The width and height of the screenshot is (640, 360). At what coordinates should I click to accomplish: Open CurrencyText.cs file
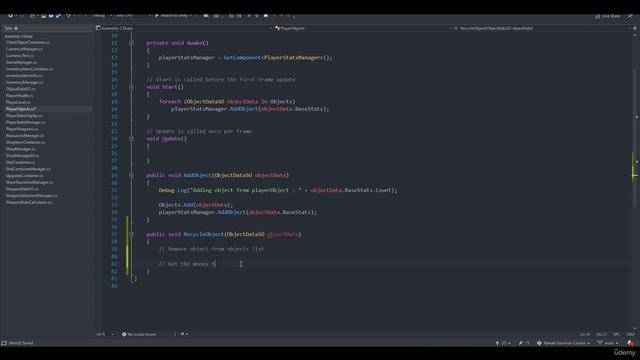(20, 56)
